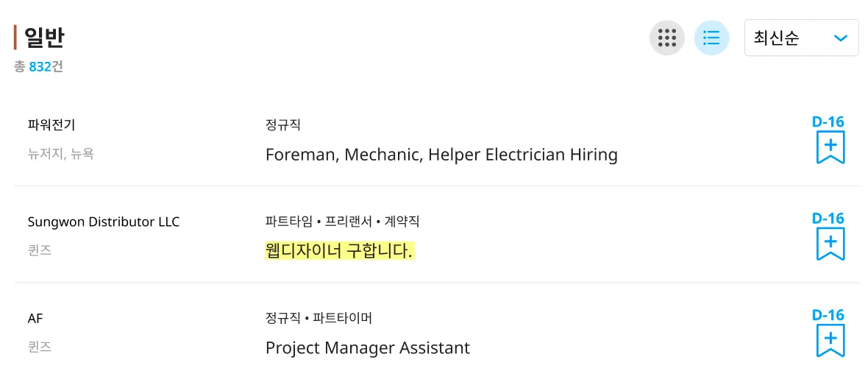The height and width of the screenshot is (374, 868).
Task: Click company name AF
Action: click(x=35, y=318)
